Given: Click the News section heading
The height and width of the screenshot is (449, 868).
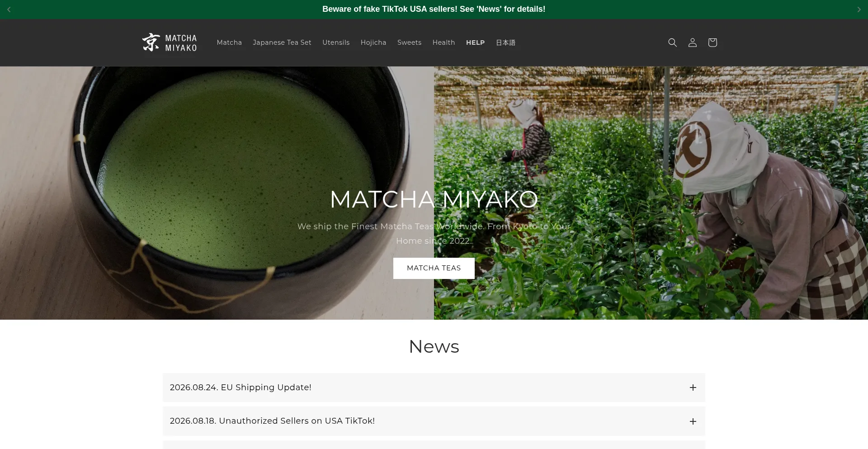Looking at the screenshot, I should point(434,347).
